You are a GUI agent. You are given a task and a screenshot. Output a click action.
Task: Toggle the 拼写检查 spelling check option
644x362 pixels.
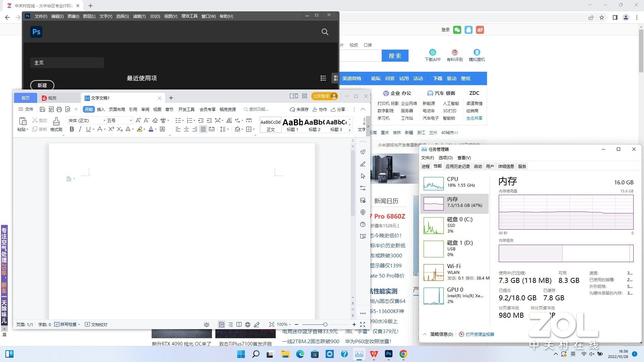point(67,324)
